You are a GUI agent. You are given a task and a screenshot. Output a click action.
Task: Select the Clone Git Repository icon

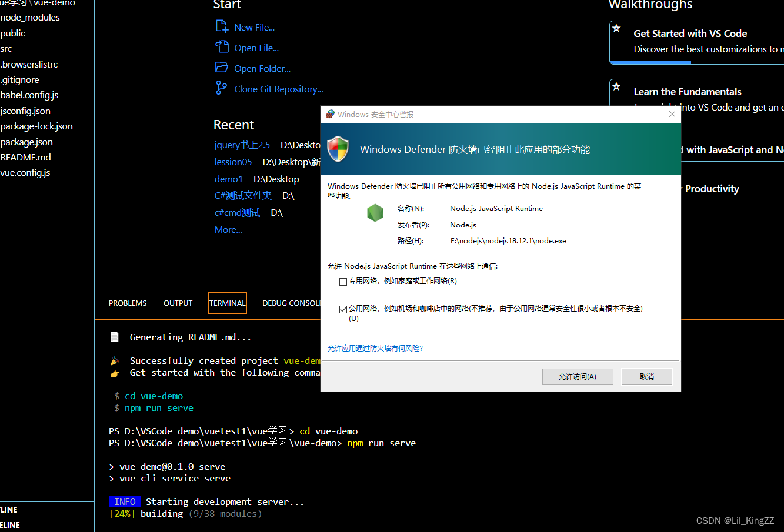click(221, 88)
